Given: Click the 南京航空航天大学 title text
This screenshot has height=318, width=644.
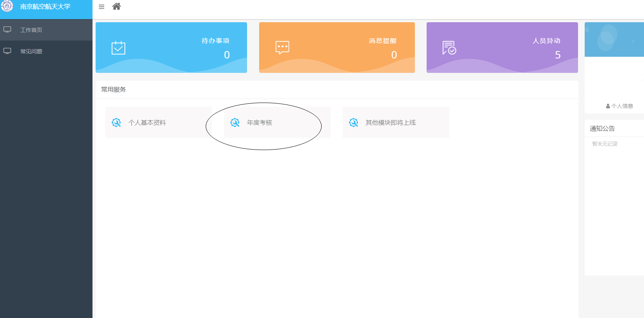Looking at the screenshot, I should tap(45, 7).
